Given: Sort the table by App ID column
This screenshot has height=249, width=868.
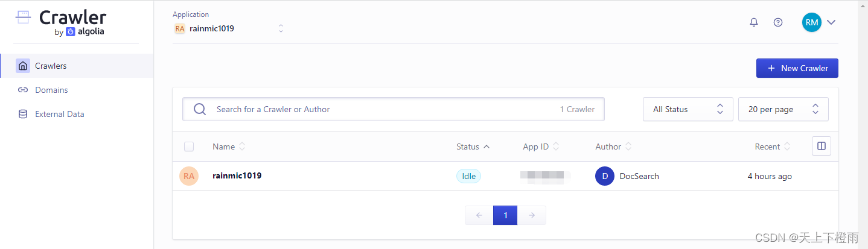Looking at the screenshot, I should click(541, 147).
